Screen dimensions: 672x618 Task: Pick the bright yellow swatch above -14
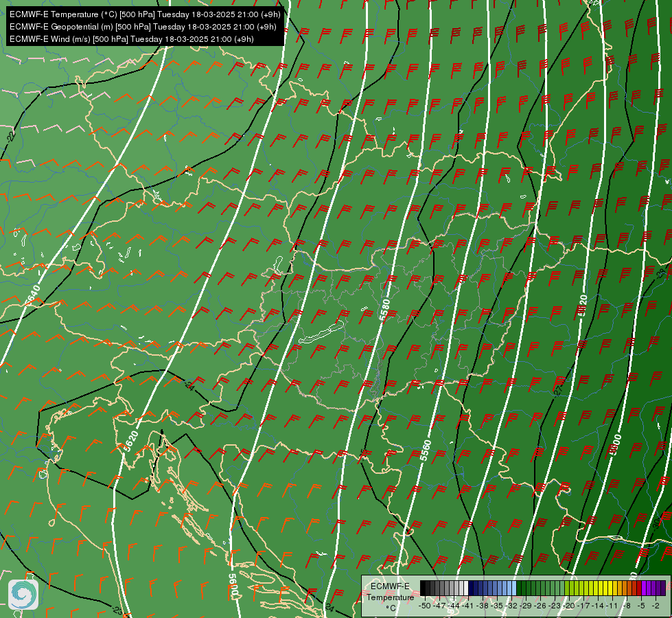(601, 588)
